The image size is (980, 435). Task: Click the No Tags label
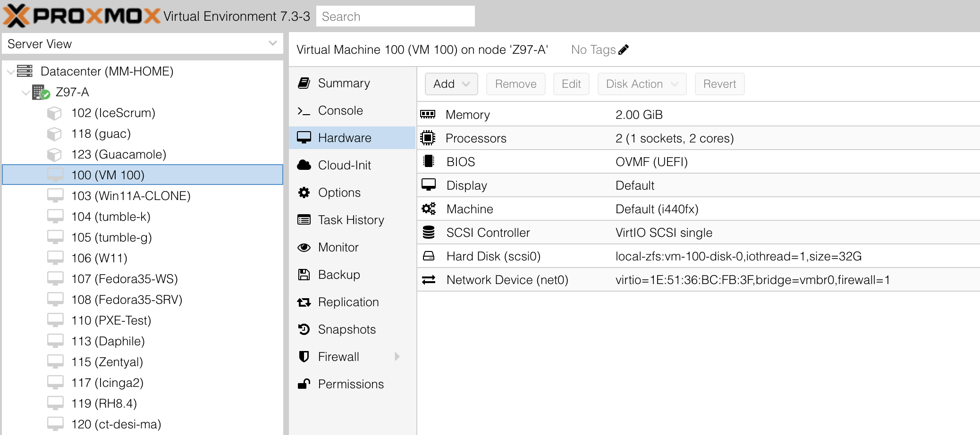point(593,50)
